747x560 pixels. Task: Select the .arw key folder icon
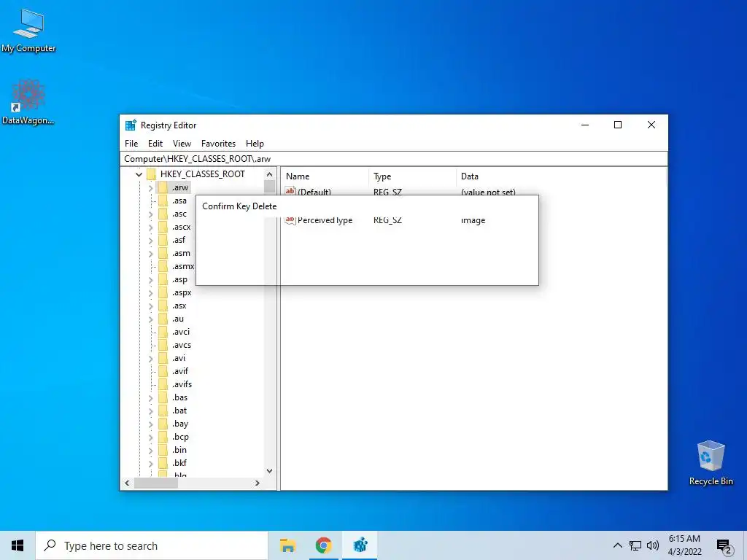163,187
